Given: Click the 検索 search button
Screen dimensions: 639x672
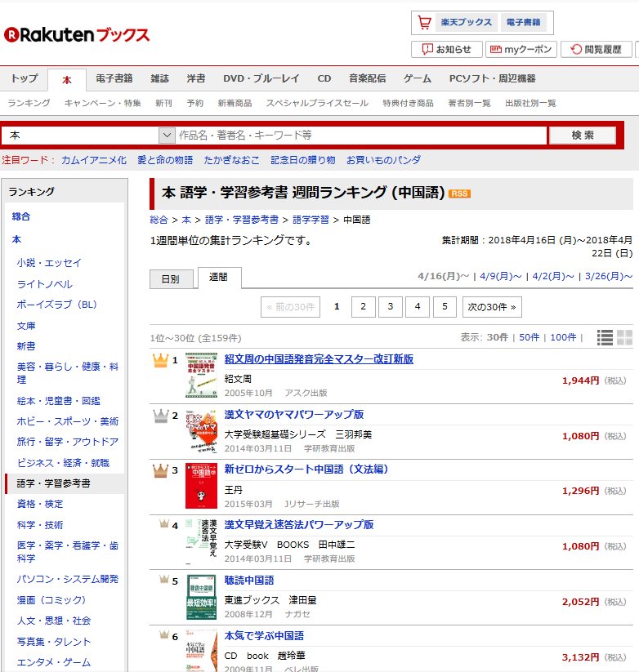Looking at the screenshot, I should pos(583,136).
